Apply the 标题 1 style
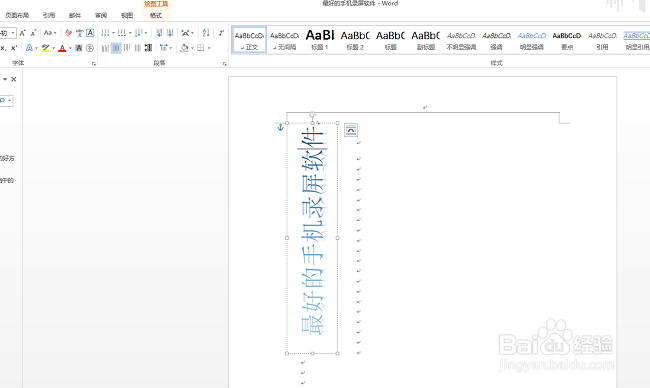650x388 pixels. coord(320,40)
